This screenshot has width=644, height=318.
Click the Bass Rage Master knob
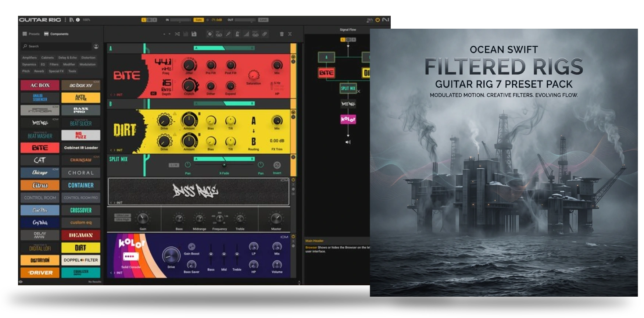pyautogui.click(x=276, y=218)
